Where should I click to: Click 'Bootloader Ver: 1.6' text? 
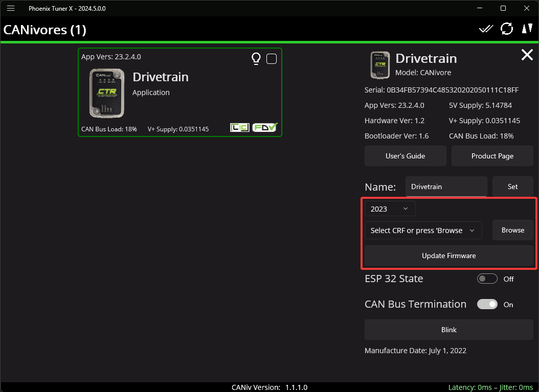coord(396,136)
